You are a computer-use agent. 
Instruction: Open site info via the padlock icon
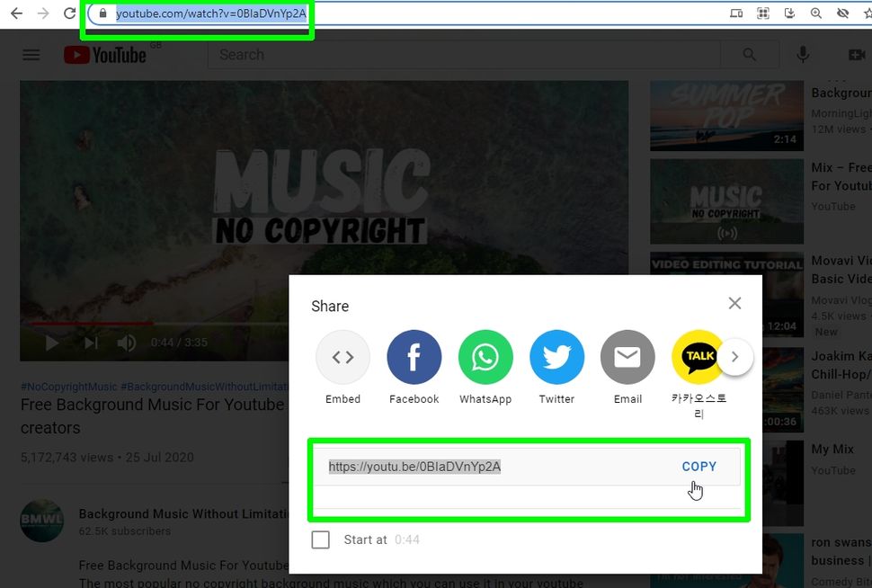[102, 13]
